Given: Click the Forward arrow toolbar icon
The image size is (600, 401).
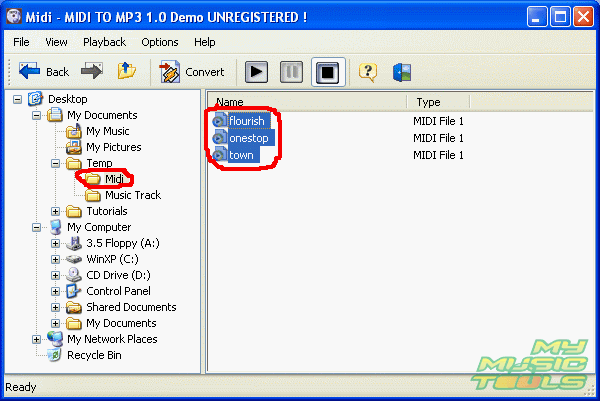Looking at the screenshot, I should click(x=92, y=71).
